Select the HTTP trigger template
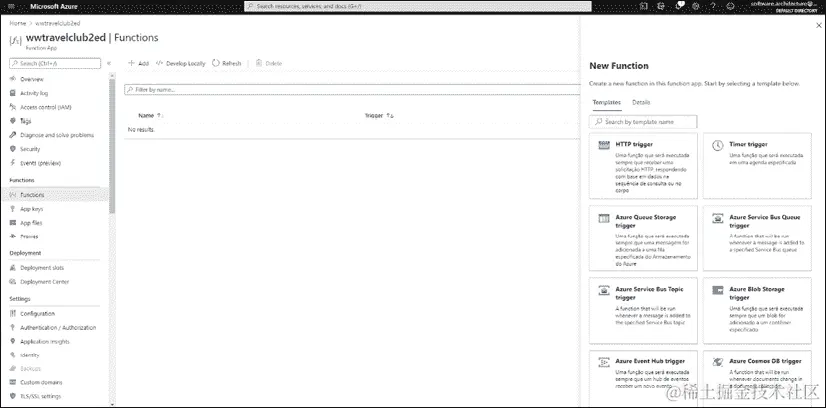This screenshot has width=826, height=408. (643, 166)
